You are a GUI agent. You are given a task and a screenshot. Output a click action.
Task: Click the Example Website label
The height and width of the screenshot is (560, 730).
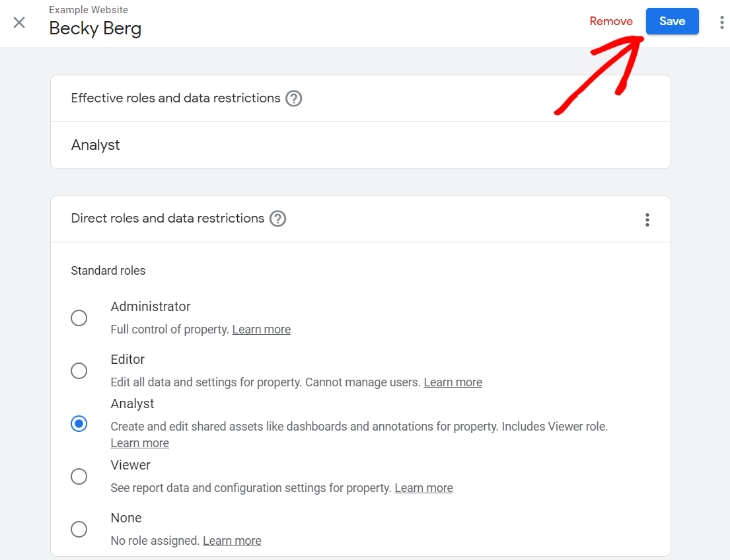click(x=89, y=9)
